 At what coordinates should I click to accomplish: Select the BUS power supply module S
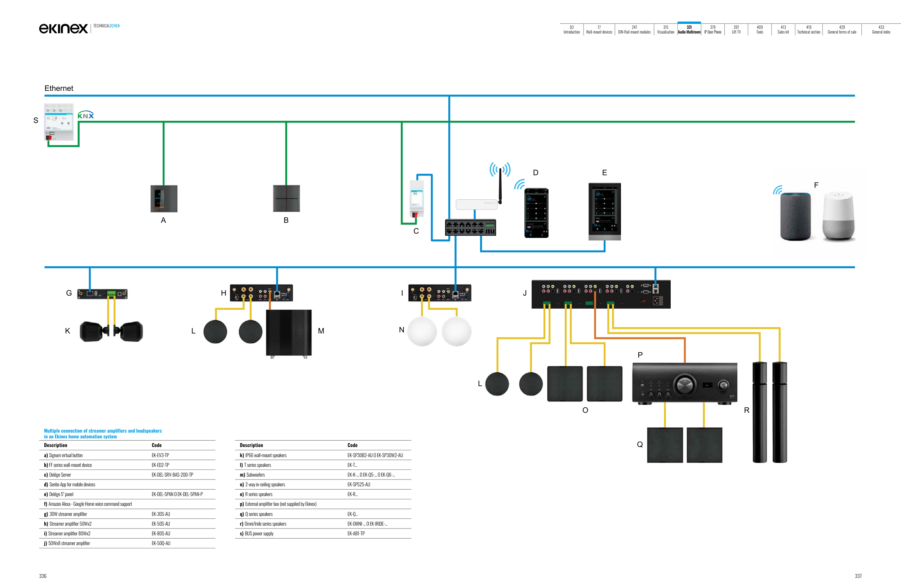(59, 122)
